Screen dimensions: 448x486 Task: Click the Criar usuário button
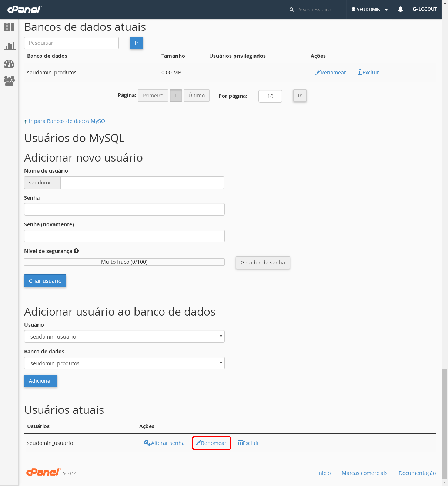45,281
